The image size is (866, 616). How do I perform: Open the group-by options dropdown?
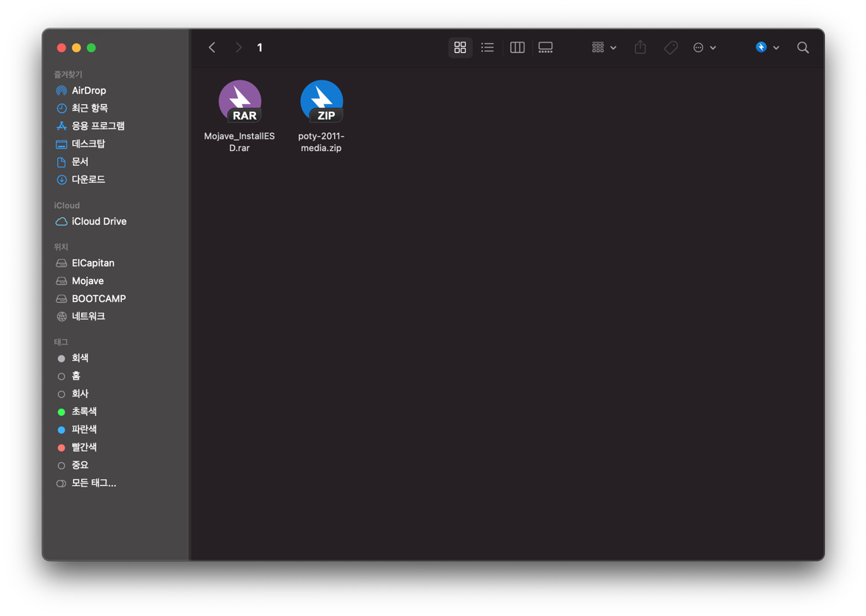[603, 48]
